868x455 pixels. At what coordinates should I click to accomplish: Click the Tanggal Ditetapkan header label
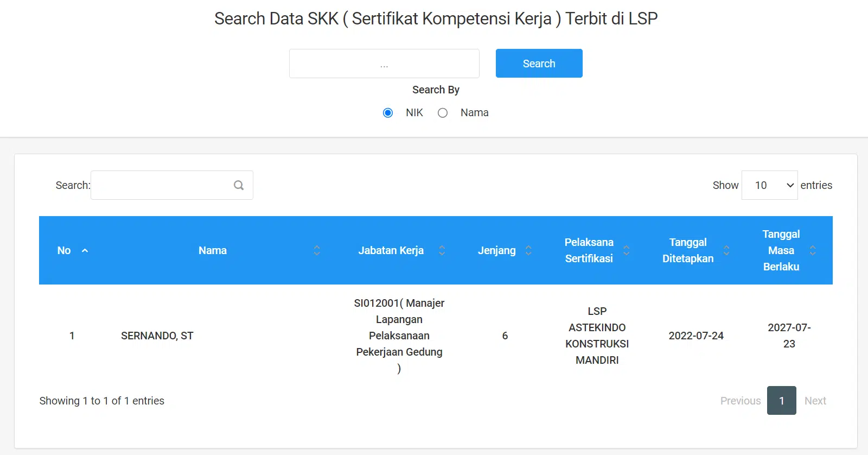(688, 250)
